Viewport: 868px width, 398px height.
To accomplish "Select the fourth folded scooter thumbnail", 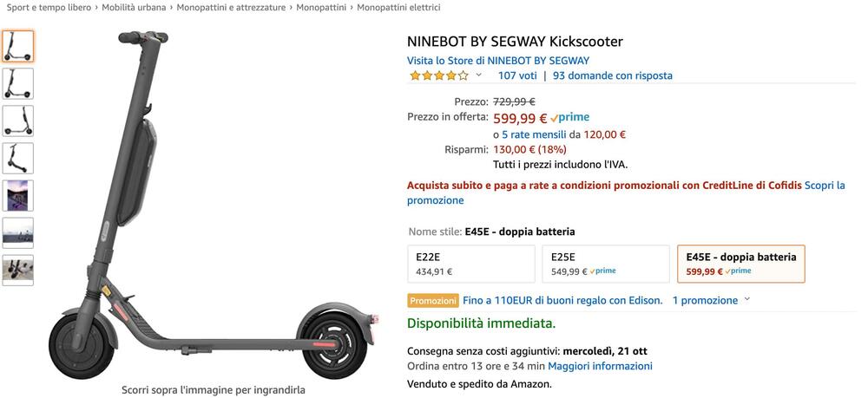I will coord(18,158).
